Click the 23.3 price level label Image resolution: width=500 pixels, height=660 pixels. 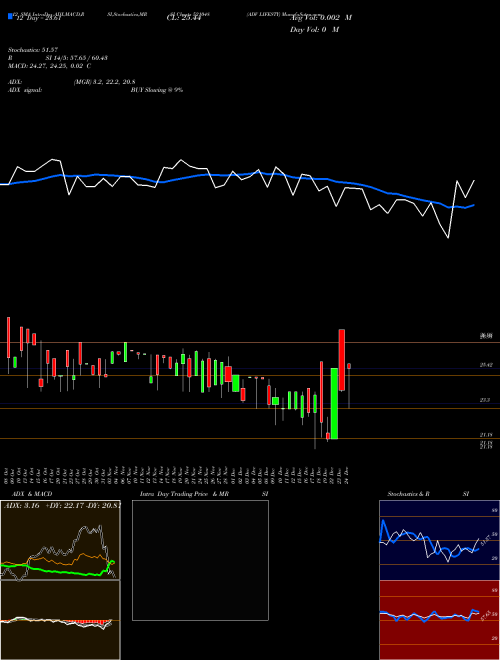point(484,400)
